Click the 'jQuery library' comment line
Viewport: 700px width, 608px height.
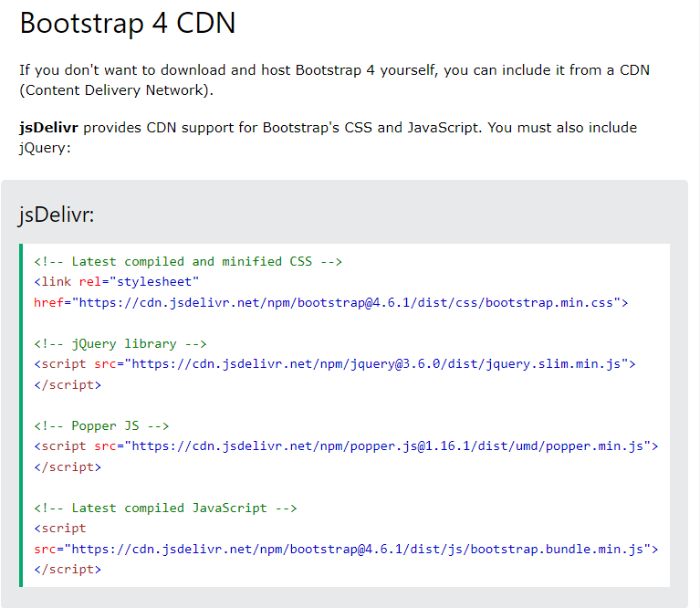tap(120, 344)
